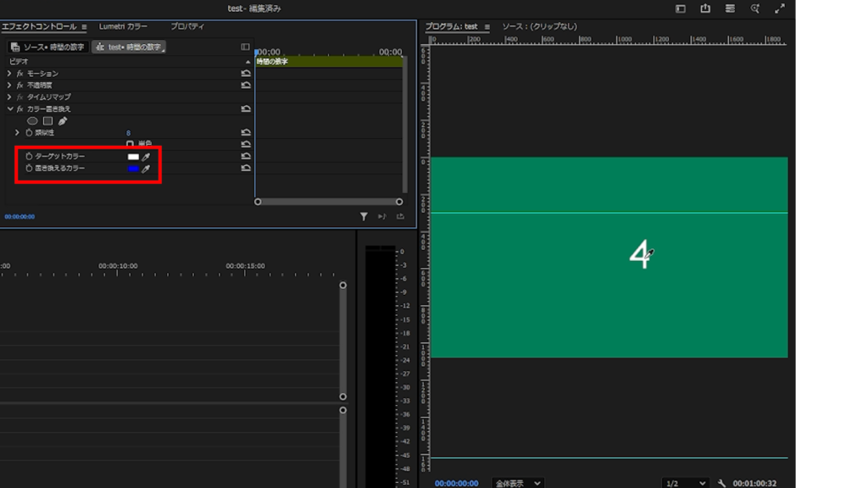Image resolution: width=868 pixels, height=488 pixels.
Task: Click the white number 4 in program monitor
Action: tap(639, 254)
